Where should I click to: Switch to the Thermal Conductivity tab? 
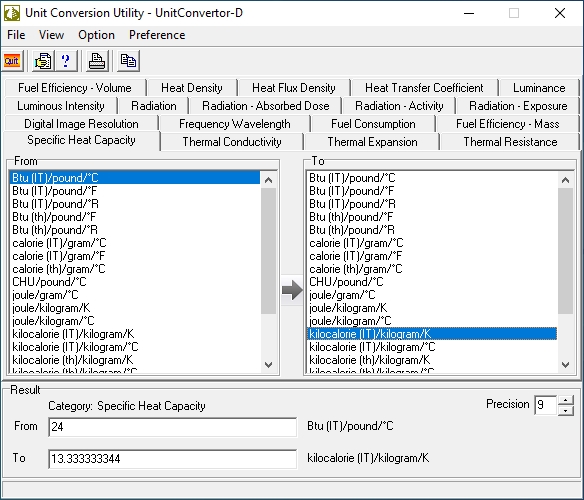(x=232, y=142)
